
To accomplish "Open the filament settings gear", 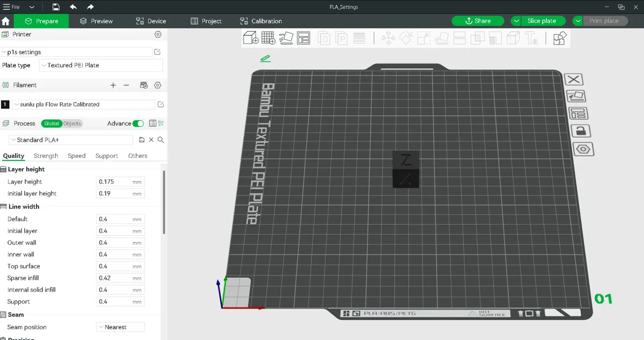I will click(x=157, y=85).
